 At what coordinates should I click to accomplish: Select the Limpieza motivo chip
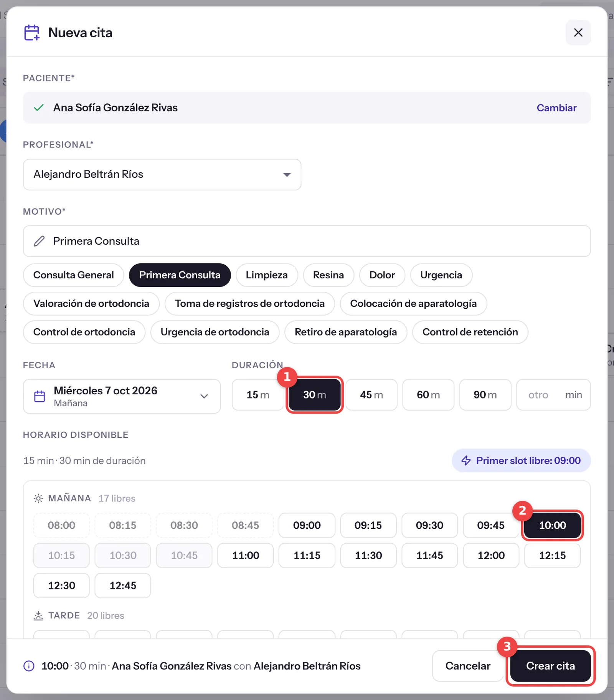click(x=267, y=275)
